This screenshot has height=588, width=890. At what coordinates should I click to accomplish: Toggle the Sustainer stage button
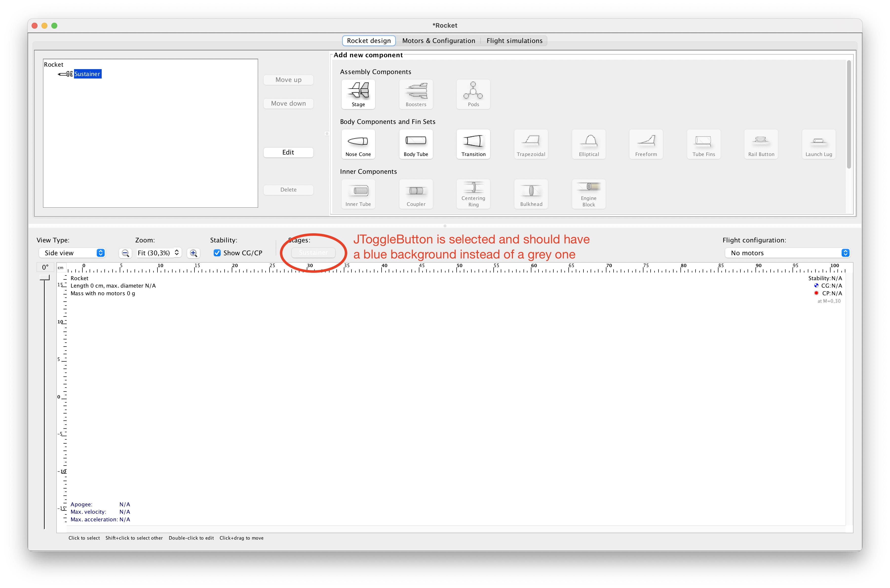(313, 253)
